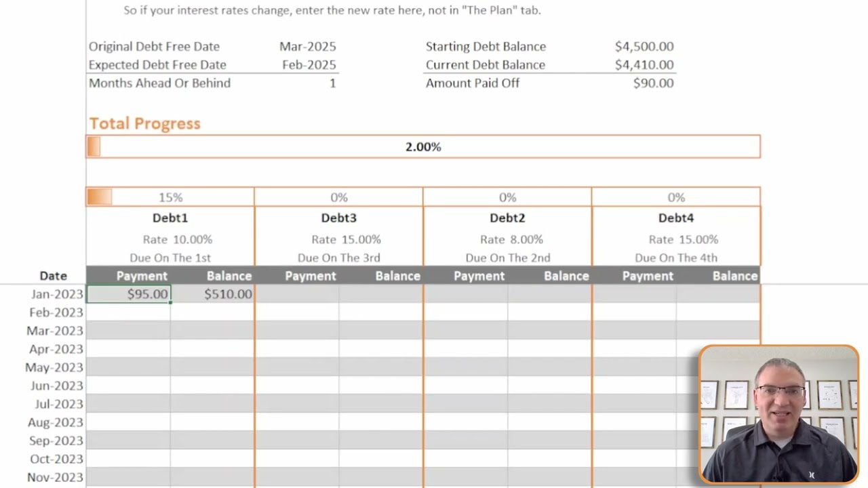Select the Debt1 header cell
Image resolution: width=868 pixels, height=488 pixels.
[x=170, y=218]
